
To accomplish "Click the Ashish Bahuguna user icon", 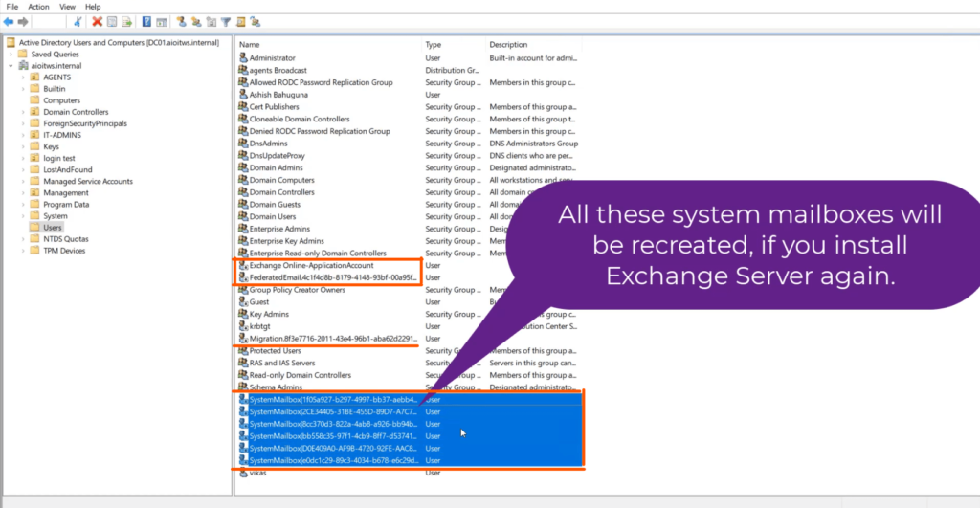I will coord(243,95).
